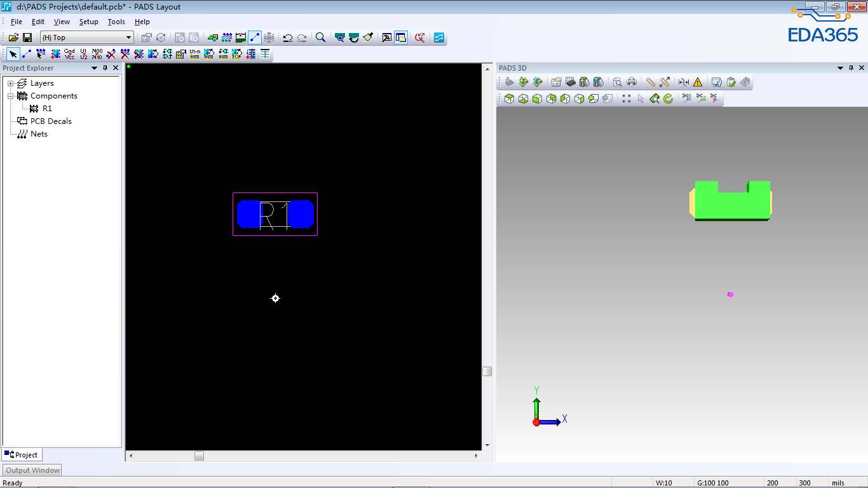Click the vertical scrollbar thumb beside the canvas
The image size is (868, 488).
click(x=487, y=371)
